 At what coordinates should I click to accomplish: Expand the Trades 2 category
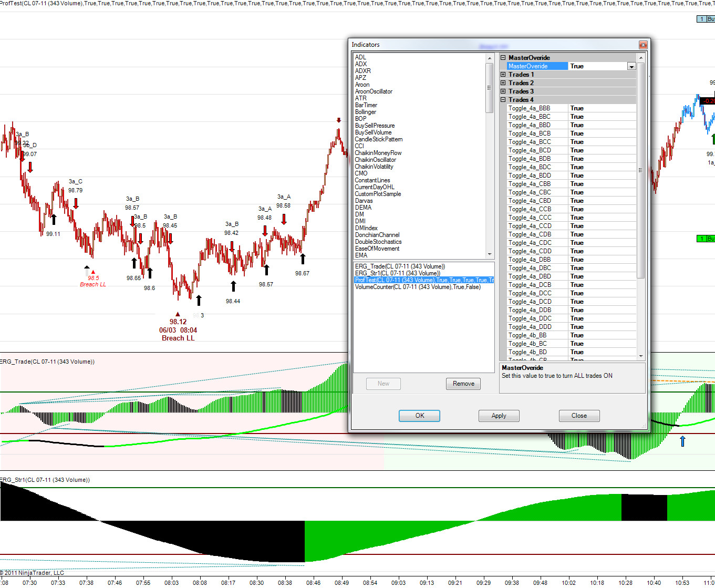[503, 83]
